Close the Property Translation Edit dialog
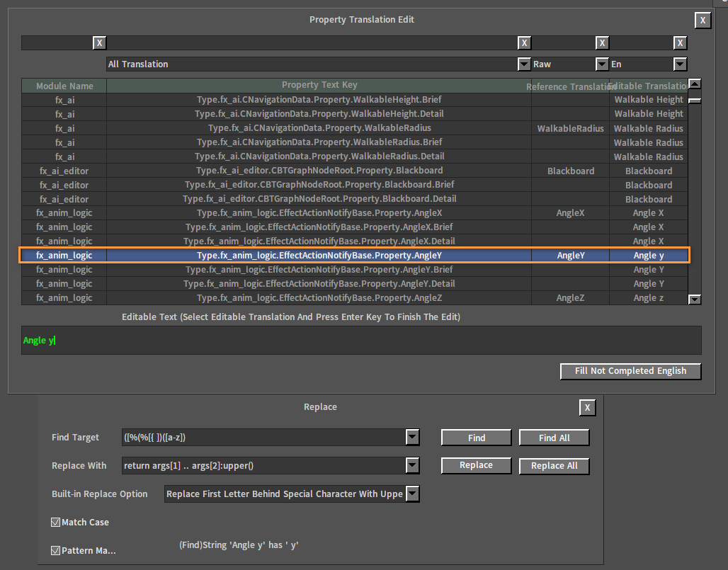 tap(703, 20)
